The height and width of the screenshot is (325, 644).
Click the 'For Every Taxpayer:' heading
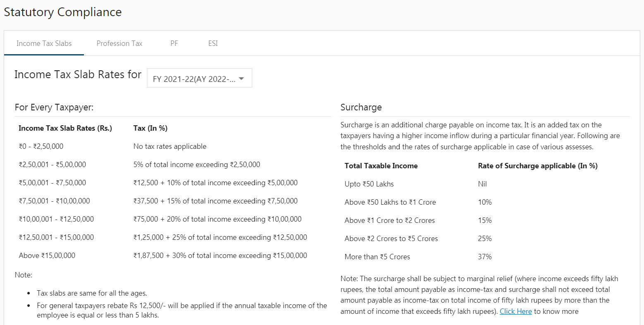(x=54, y=108)
